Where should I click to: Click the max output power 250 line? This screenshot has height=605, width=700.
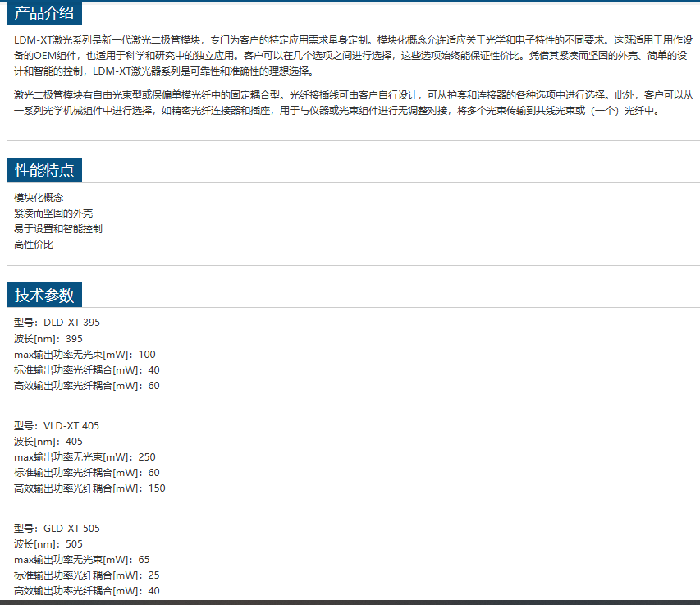pyautogui.click(x=85, y=457)
